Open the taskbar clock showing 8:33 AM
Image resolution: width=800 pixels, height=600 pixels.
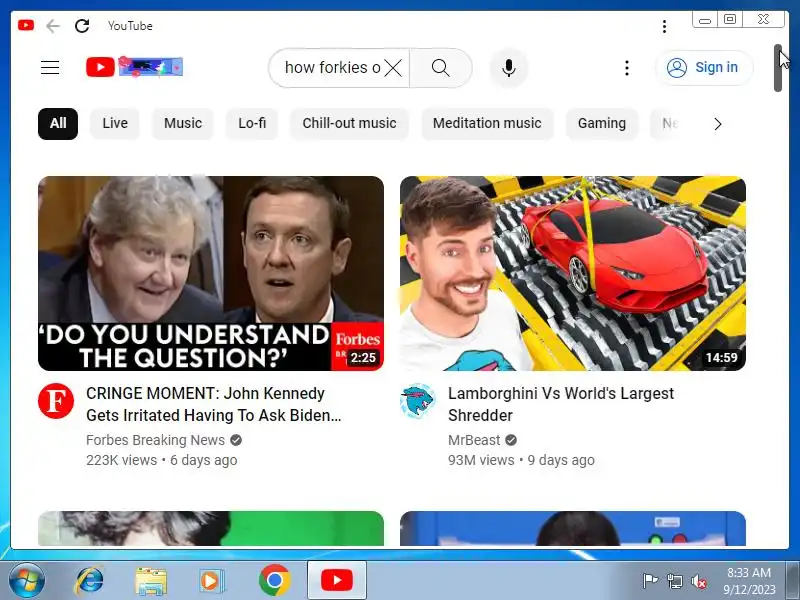pos(749,581)
